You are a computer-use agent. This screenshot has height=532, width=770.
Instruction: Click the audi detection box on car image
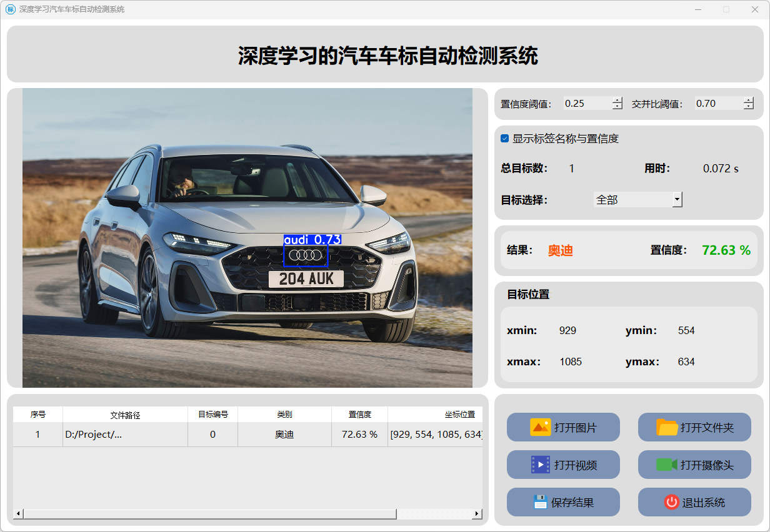point(306,255)
